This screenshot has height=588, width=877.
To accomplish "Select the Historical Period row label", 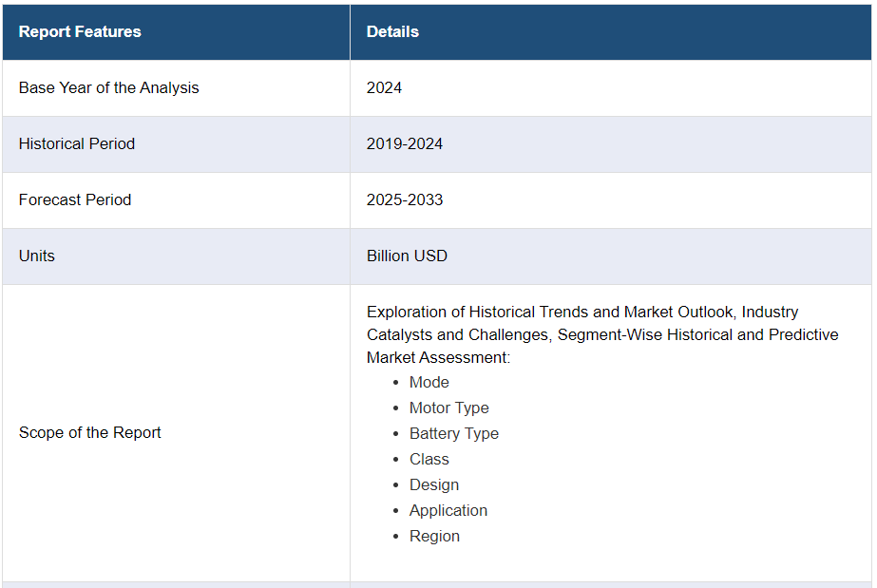I will coord(77,143).
